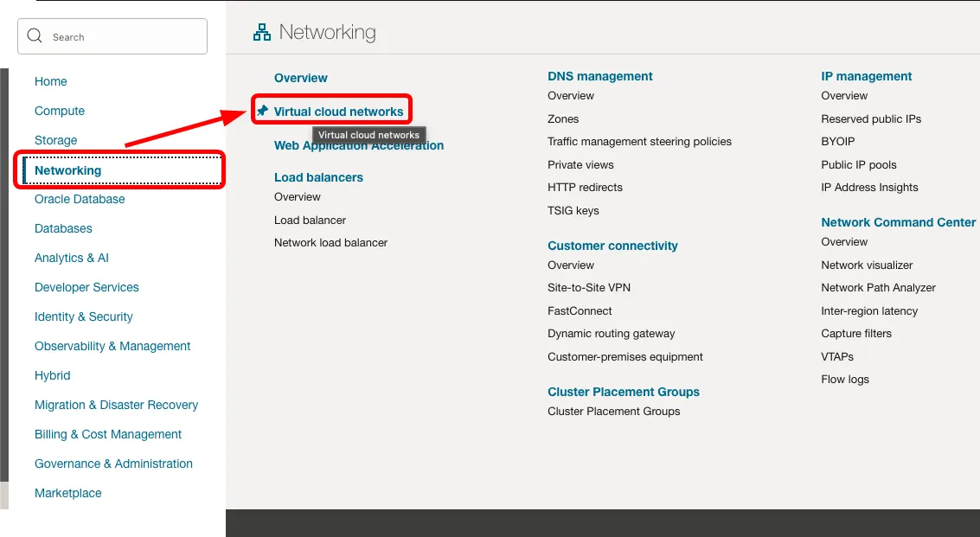This screenshot has height=537, width=980.
Task: Open IP Address Insights
Action: [x=869, y=187]
